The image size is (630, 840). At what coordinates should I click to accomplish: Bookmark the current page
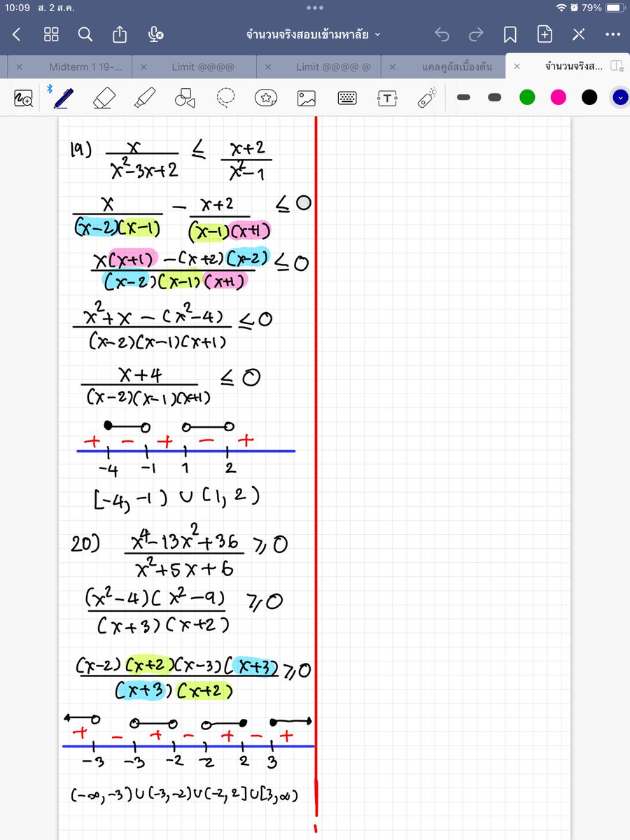510,34
